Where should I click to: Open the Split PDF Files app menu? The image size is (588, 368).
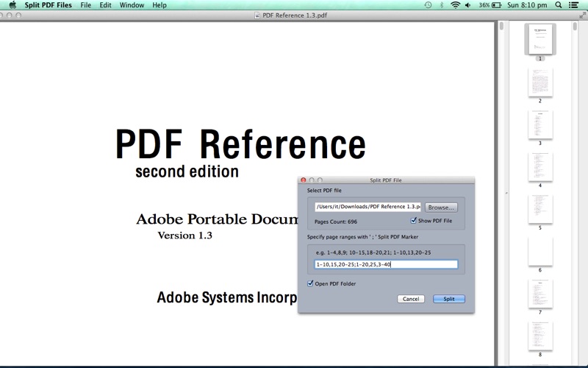(48, 5)
